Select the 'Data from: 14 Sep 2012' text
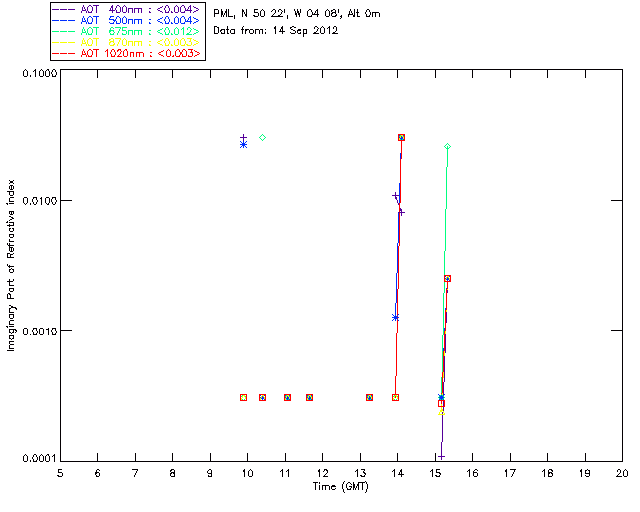Image resolution: width=640 pixels, height=512 pixels. click(276, 31)
